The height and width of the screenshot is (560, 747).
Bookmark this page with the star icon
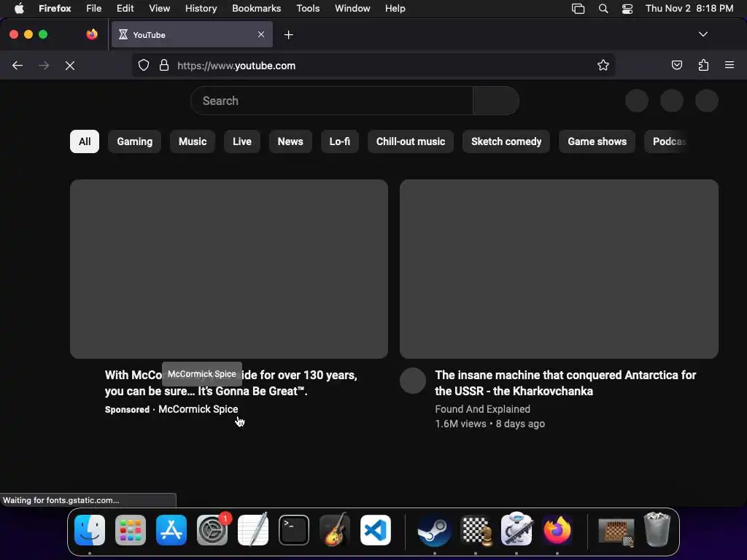click(603, 65)
